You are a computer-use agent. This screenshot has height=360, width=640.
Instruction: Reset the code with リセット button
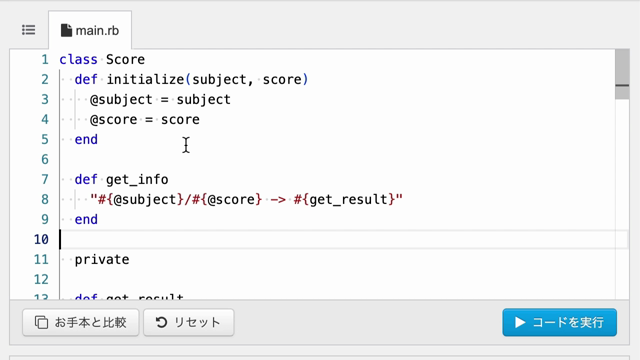click(189, 322)
